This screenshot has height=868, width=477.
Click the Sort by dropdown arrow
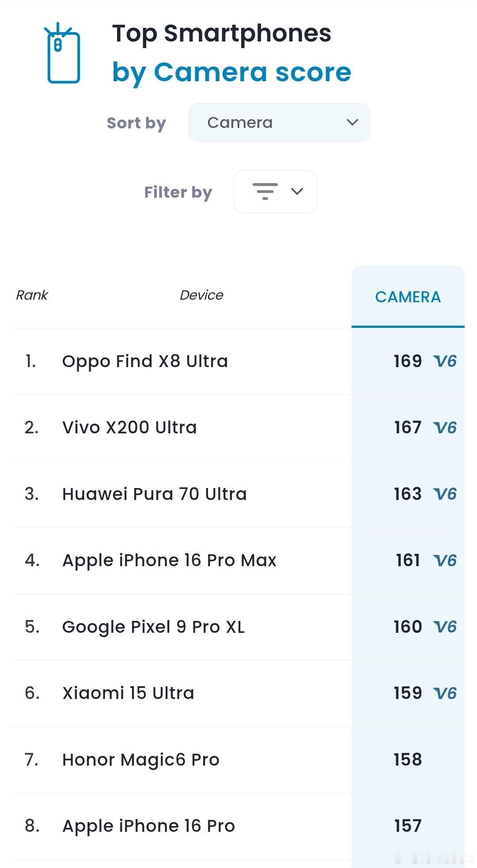352,122
